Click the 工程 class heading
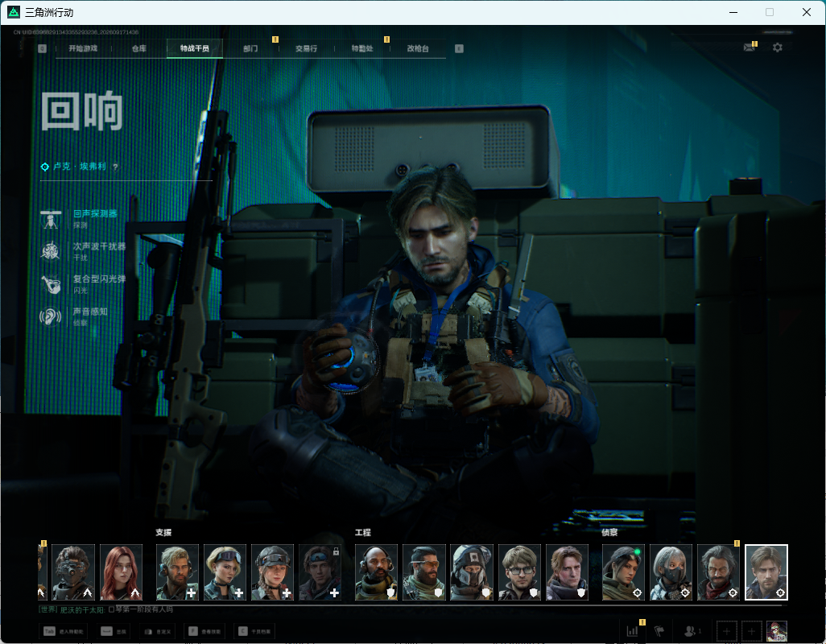The width and height of the screenshot is (826, 644). 363,532
